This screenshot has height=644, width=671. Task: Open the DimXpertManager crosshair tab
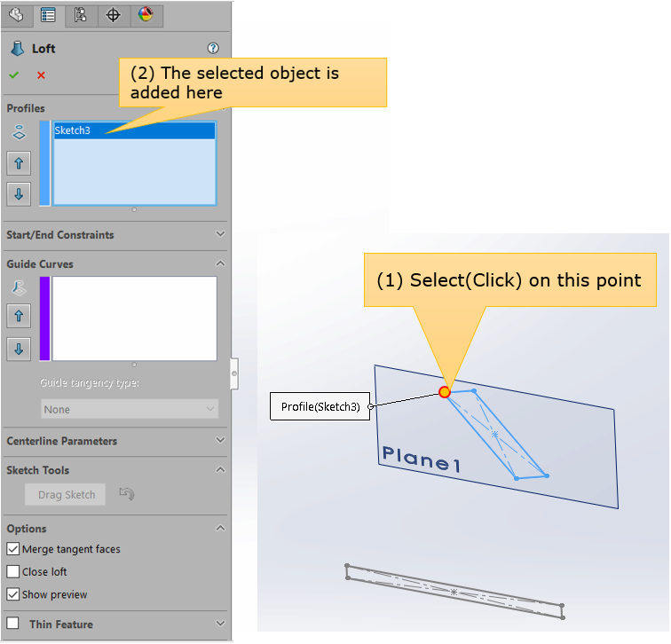(113, 15)
